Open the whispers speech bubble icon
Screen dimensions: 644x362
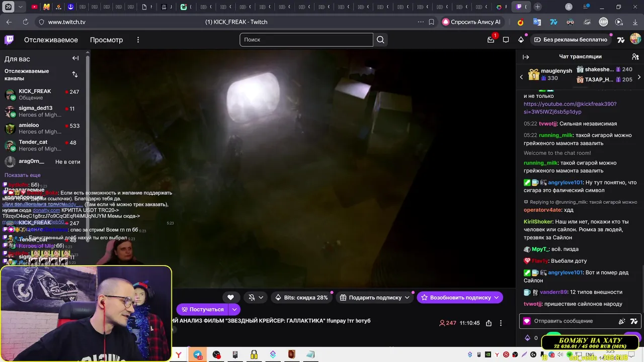click(x=506, y=40)
